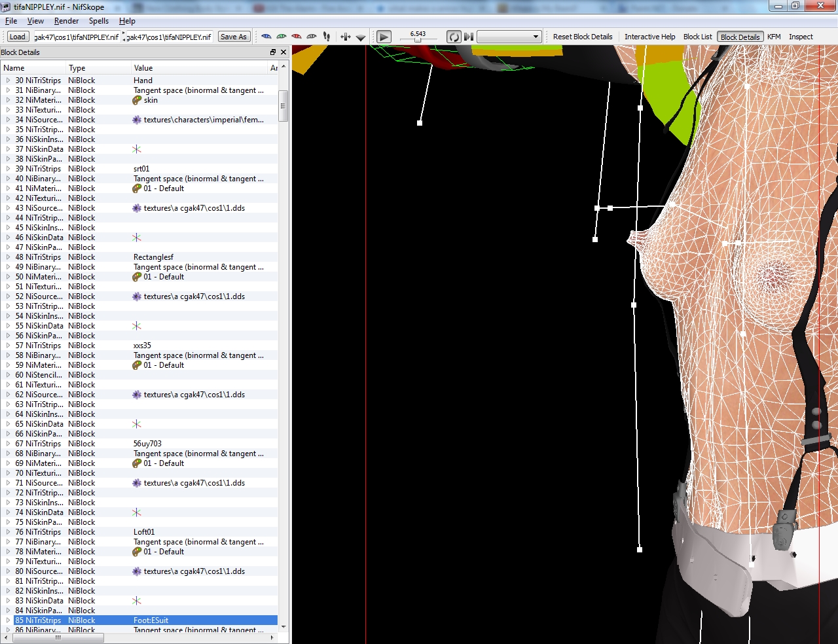Expand row 60 NiStencil

8,375
